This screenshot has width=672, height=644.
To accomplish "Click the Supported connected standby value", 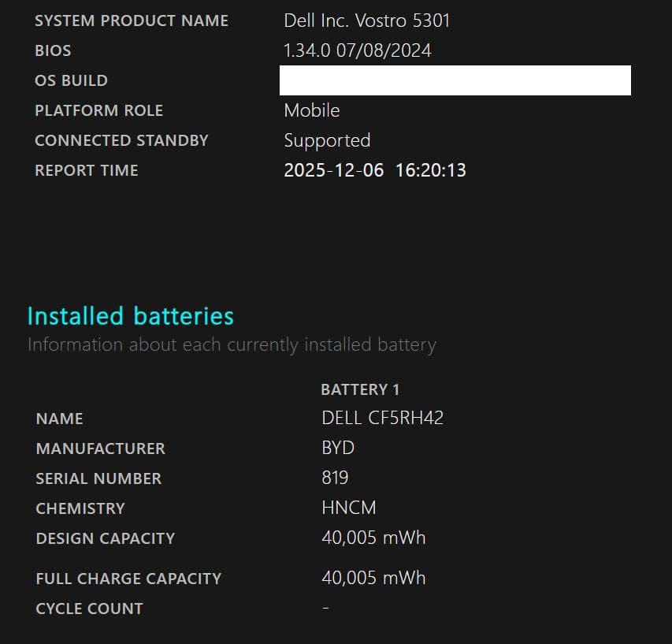I will pyautogui.click(x=327, y=140).
